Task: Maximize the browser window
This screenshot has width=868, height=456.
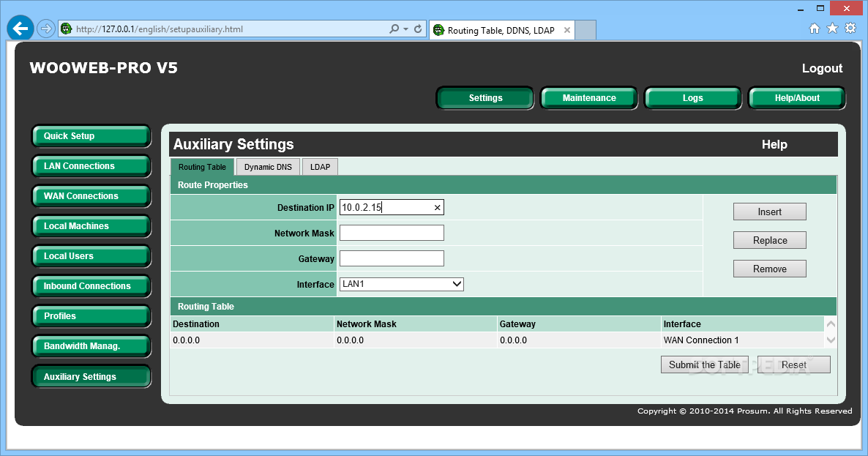Action: pyautogui.click(x=820, y=8)
